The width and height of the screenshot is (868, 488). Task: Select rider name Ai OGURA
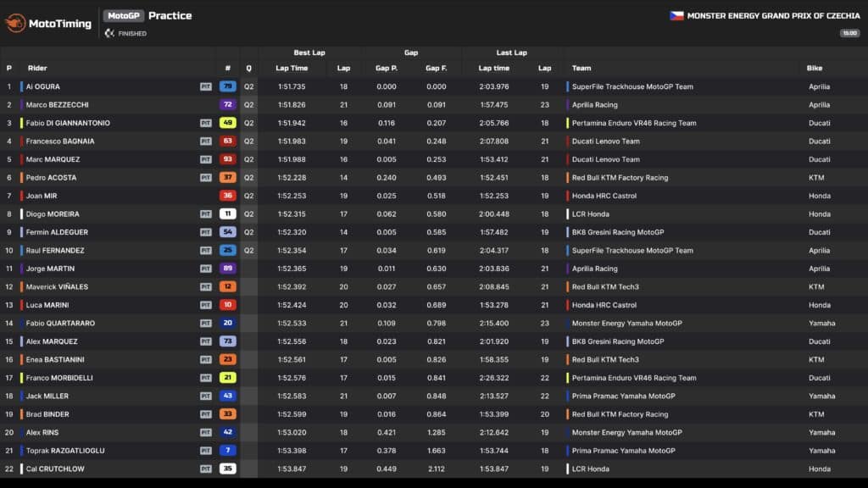tap(42, 87)
